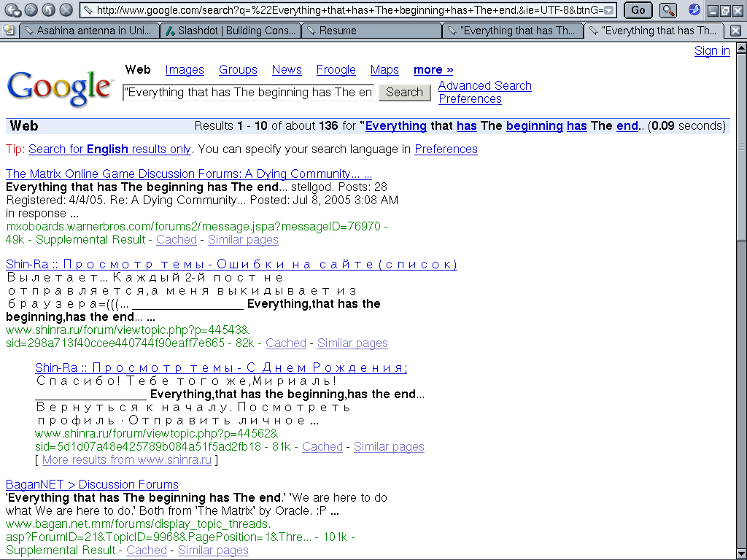Image resolution: width=747 pixels, height=560 pixels.
Task: Stop page loading with the X icon
Action: [x=66, y=9]
